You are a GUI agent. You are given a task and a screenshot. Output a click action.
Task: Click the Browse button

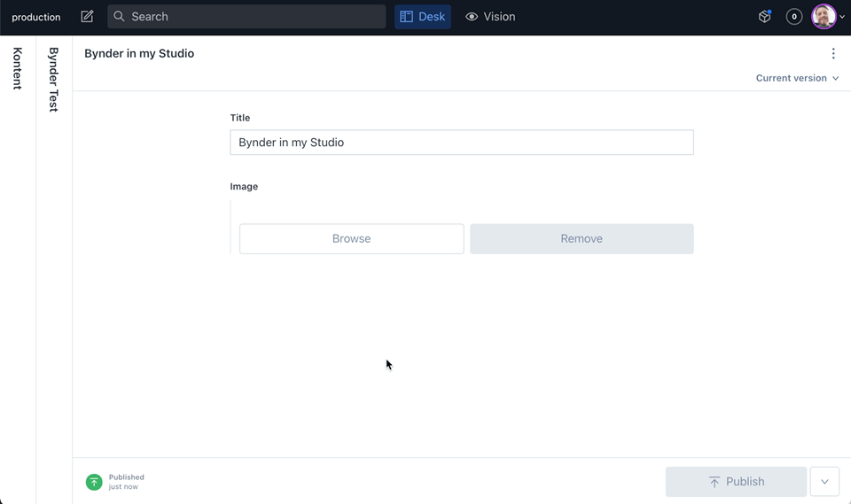pos(352,238)
